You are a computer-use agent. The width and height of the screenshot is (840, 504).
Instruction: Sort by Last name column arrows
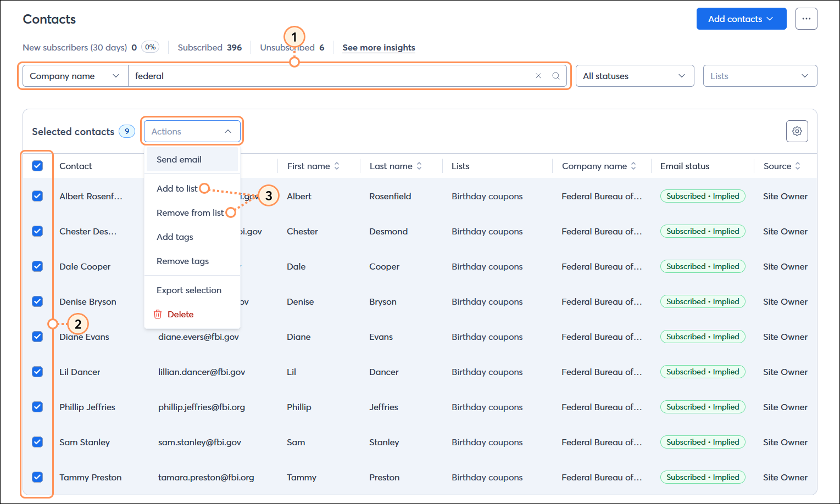419,166
